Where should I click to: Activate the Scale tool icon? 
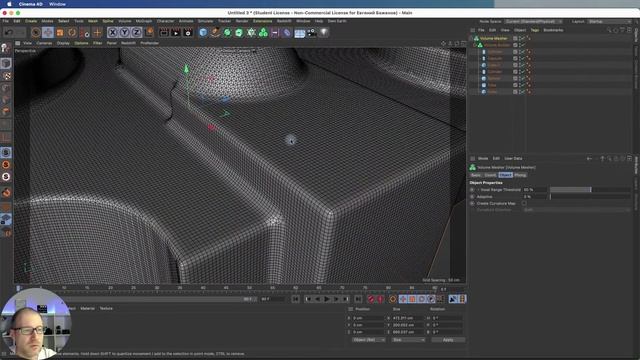point(60,32)
